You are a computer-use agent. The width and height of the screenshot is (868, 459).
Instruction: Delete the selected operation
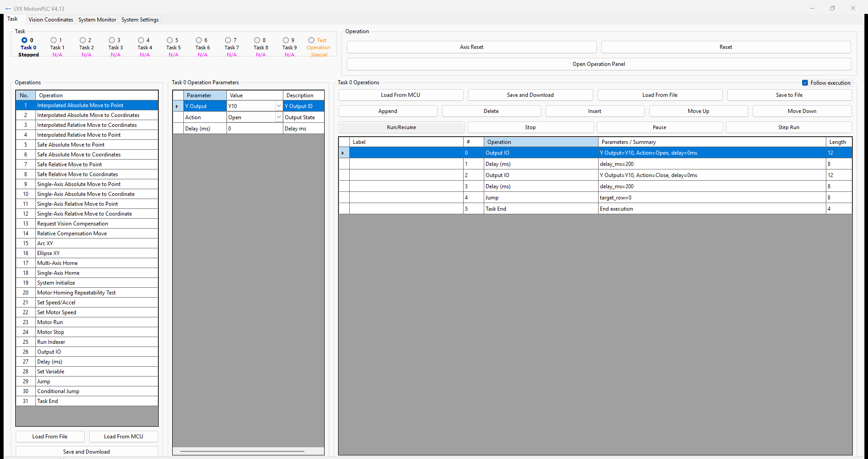[491, 111]
